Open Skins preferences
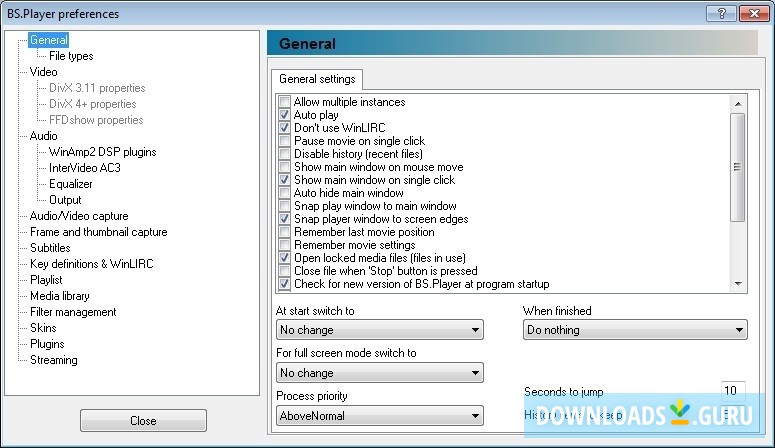 tap(43, 328)
